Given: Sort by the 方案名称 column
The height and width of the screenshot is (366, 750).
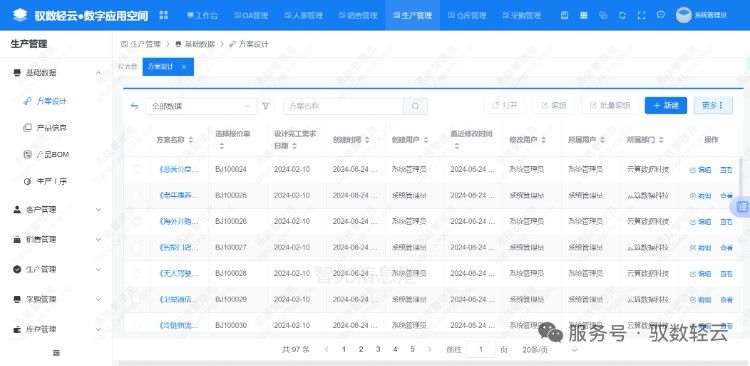Looking at the screenshot, I should click(190, 140).
